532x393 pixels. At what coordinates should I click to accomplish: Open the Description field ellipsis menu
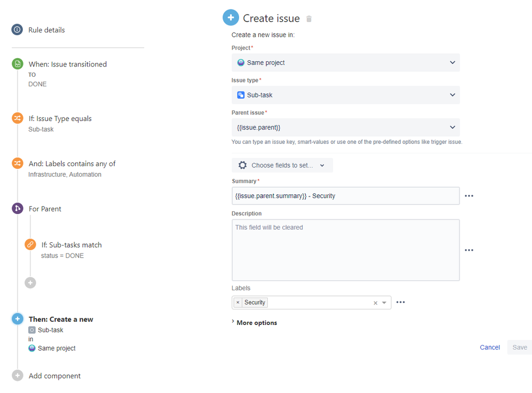pyautogui.click(x=469, y=250)
